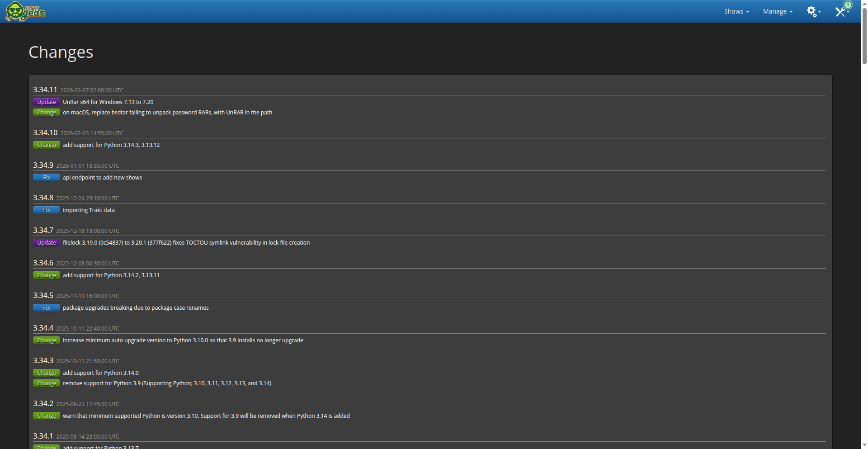Click the 3.34.11 version heading
The width and height of the screenshot is (868, 449).
[x=45, y=90]
